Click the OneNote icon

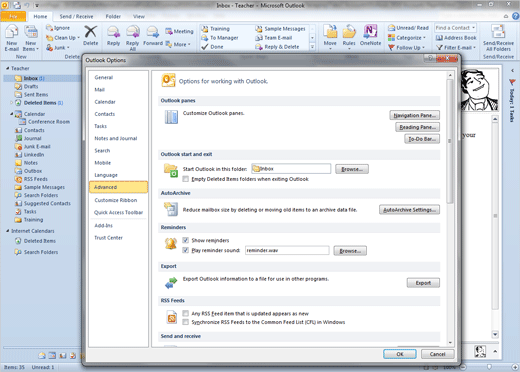[x=370, y=32]
